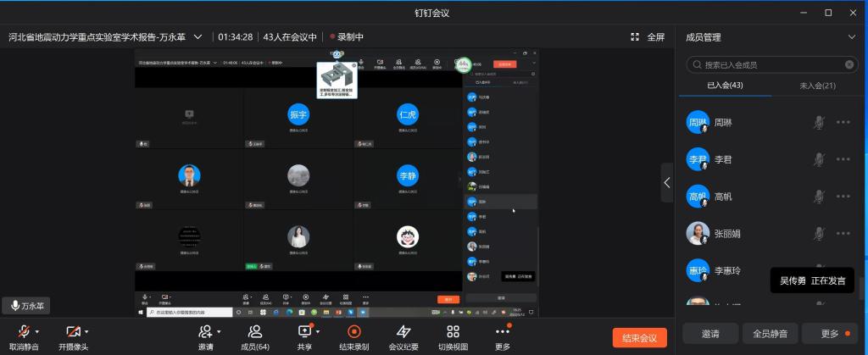
Task: Turn on camera with 开摄像头
Action: click(x=73, y=332)
